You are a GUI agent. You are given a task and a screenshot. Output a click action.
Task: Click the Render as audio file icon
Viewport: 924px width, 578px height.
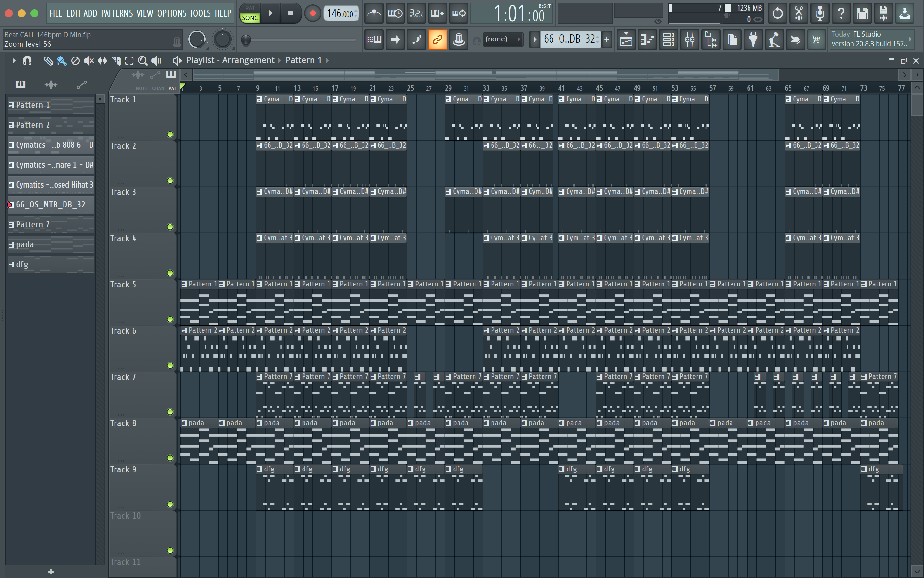884,13
